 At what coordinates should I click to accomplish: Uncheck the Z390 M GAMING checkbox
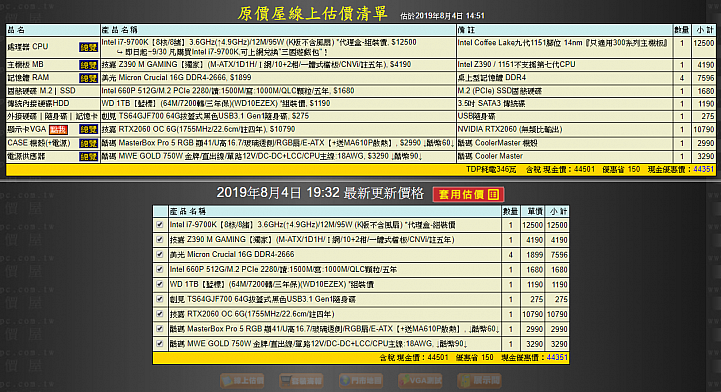[x=160, y=239]
